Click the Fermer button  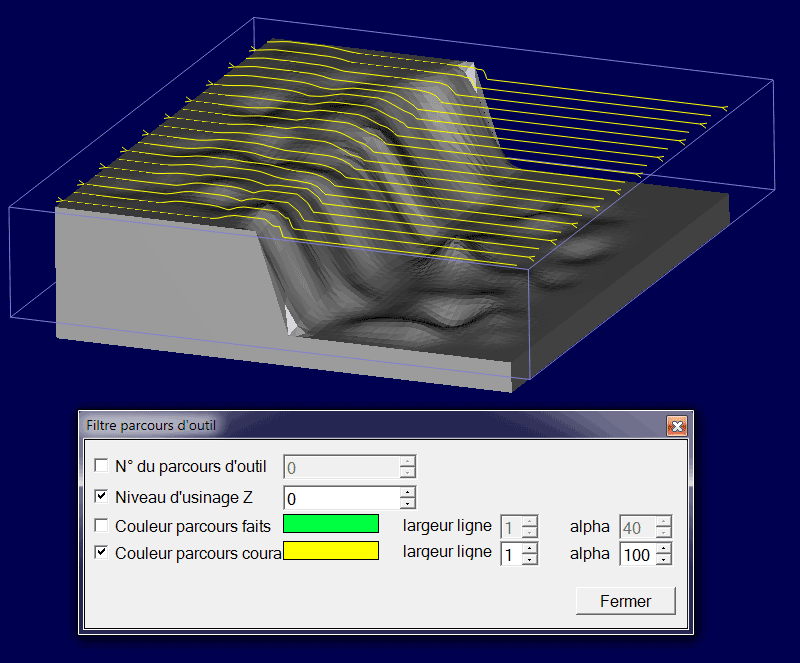[626, 601]
